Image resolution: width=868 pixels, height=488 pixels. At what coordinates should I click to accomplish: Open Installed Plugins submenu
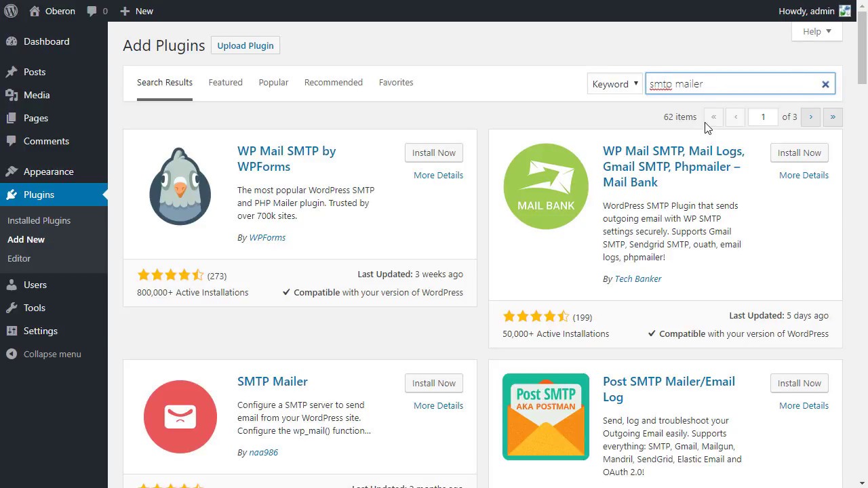pos(39,221)
